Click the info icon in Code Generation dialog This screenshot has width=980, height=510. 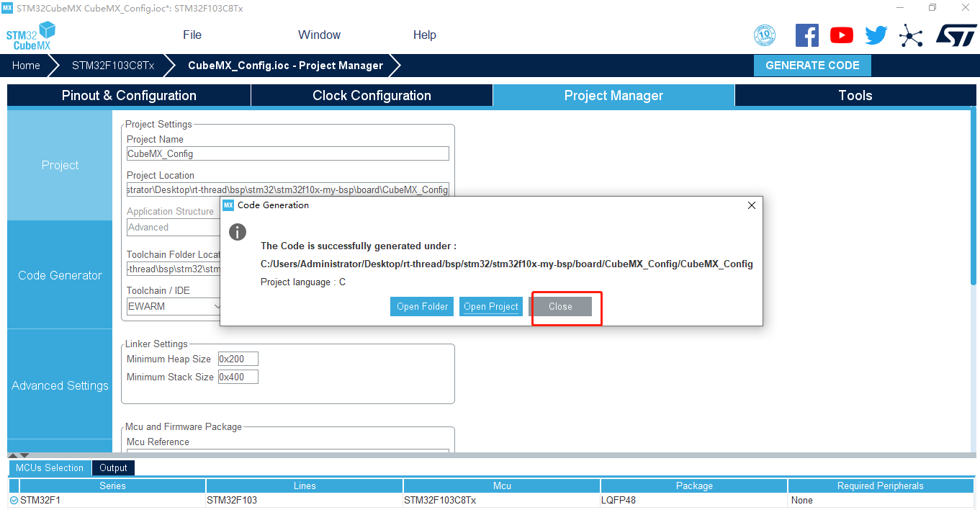pos(237,232)
